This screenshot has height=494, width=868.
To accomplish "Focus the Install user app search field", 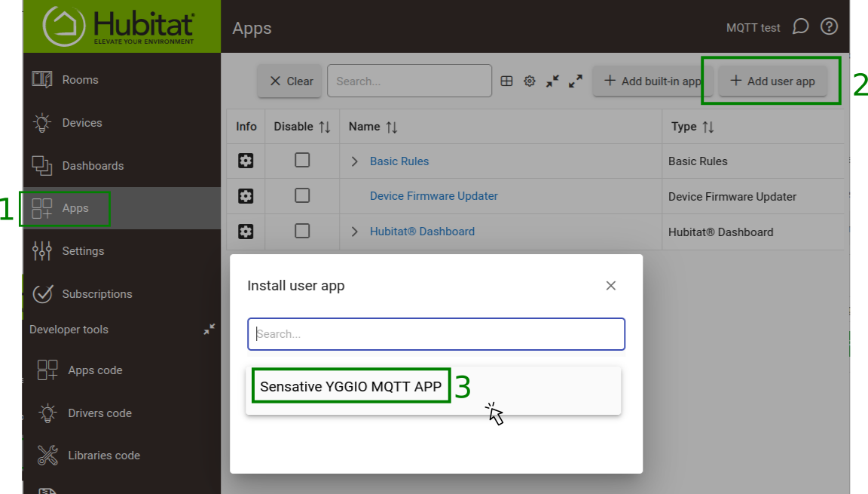I will (436, 334).
